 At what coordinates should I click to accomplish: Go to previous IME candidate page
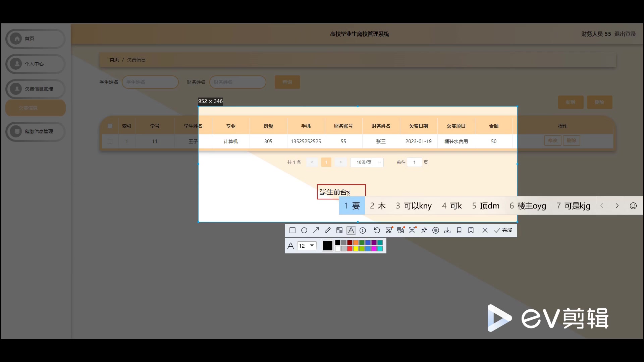click(x=602, y=206)
